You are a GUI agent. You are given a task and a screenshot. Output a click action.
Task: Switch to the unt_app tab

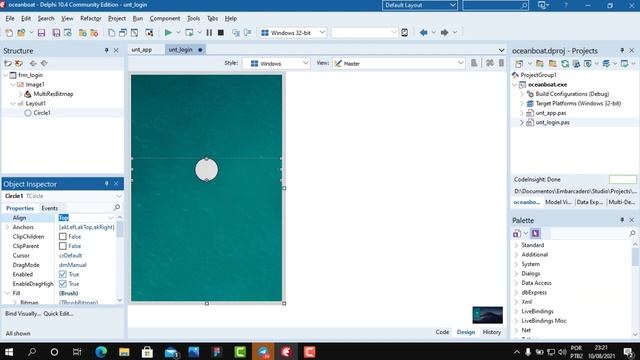tap(142, 50)
